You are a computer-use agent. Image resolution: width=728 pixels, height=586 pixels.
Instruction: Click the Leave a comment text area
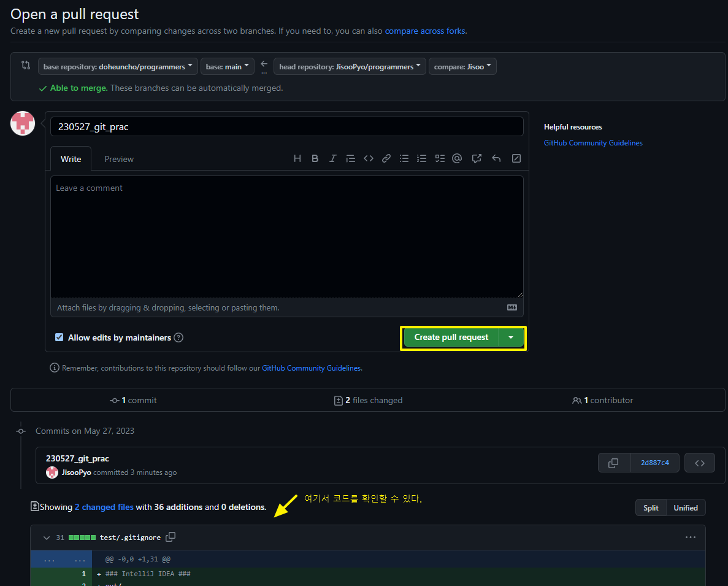287,237
